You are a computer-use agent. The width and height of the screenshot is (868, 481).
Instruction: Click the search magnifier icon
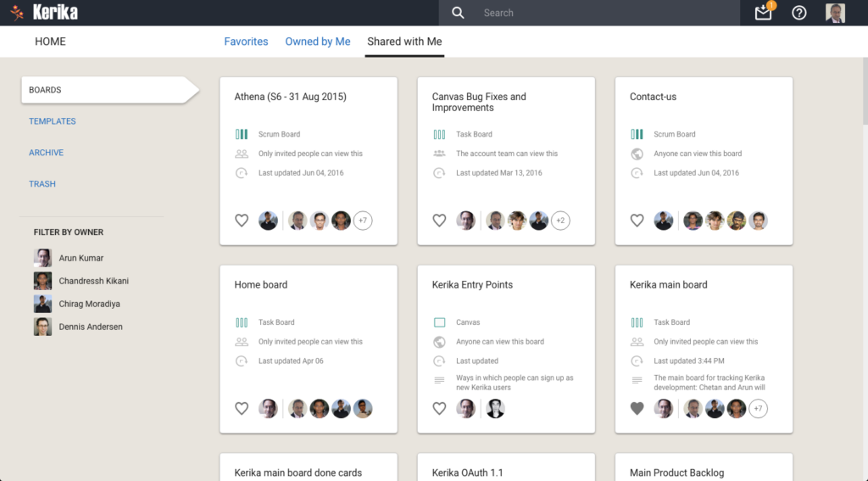pyautogui.click(x=457, y=13)
